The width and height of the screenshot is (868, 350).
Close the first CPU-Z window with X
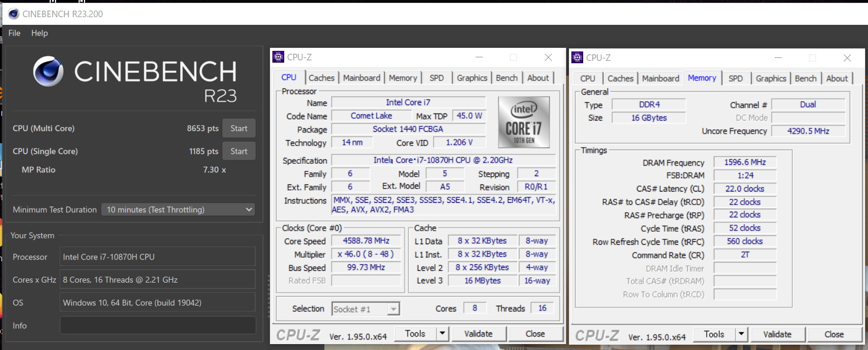tap(548, 57)
